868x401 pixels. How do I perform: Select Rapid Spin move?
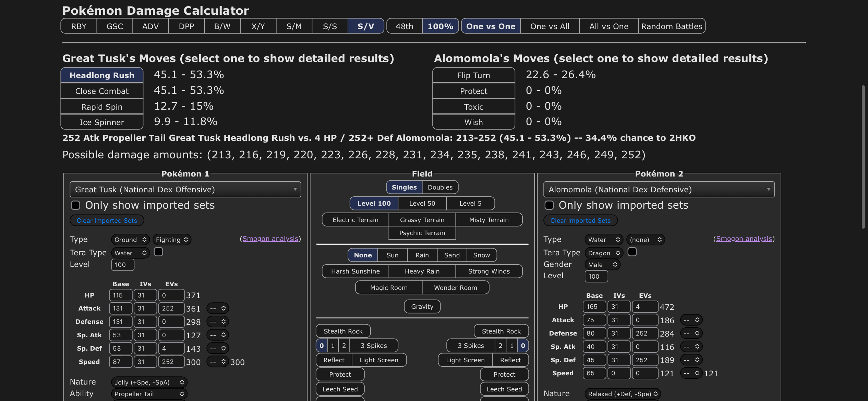click(102, 107)
